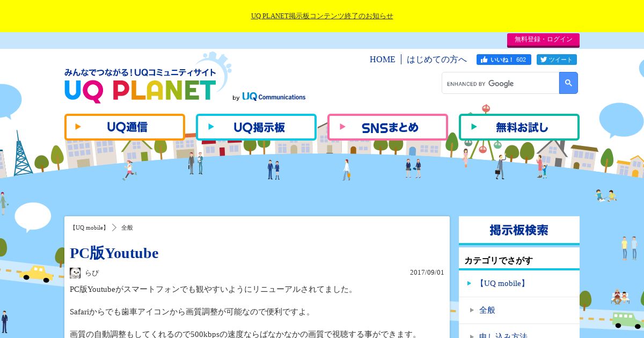644x338 pixels.
Task: Open the UQ通信 menu tab
Action: coord(125,127)
